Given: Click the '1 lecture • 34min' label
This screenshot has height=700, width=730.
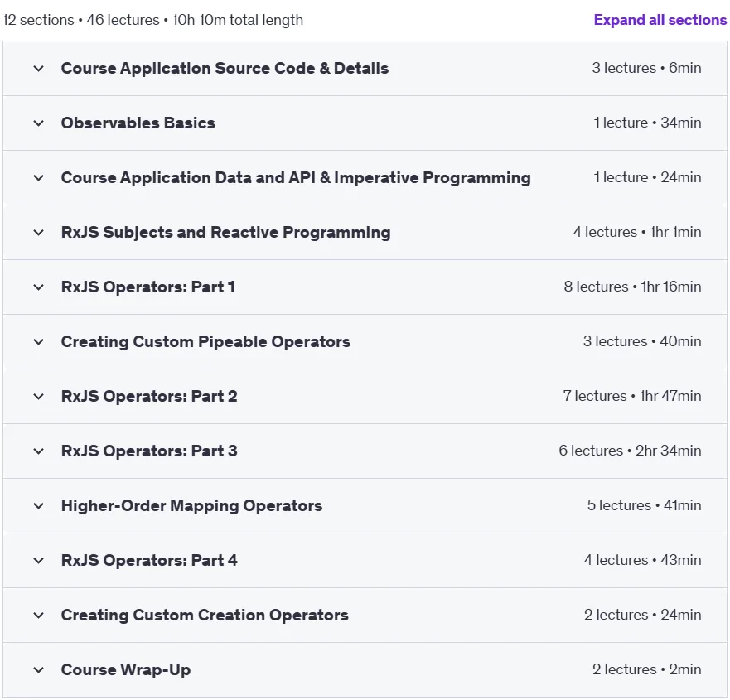Looking at the screenshot, I should pyautogui.click(x=647, y=123).
